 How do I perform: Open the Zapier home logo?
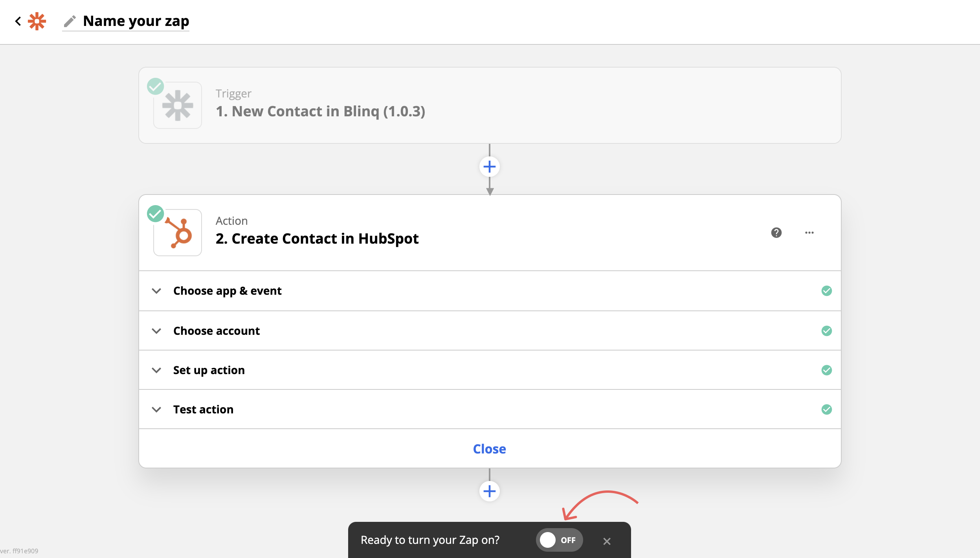tap(37, 21)
